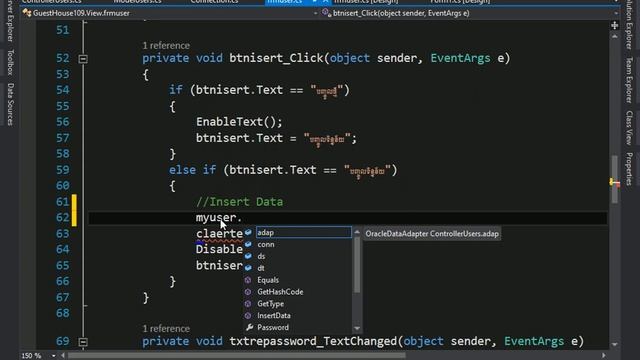Screen dimensions: 640x360
Task: Open the 150 % zoom level dropdown
Action: 53,356
